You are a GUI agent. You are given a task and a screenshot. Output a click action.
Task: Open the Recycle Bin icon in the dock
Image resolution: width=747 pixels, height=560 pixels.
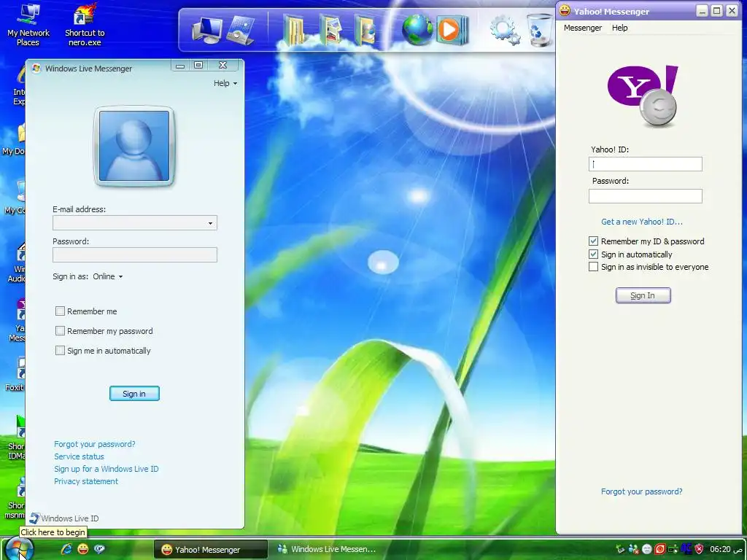[x=540, y=30]
